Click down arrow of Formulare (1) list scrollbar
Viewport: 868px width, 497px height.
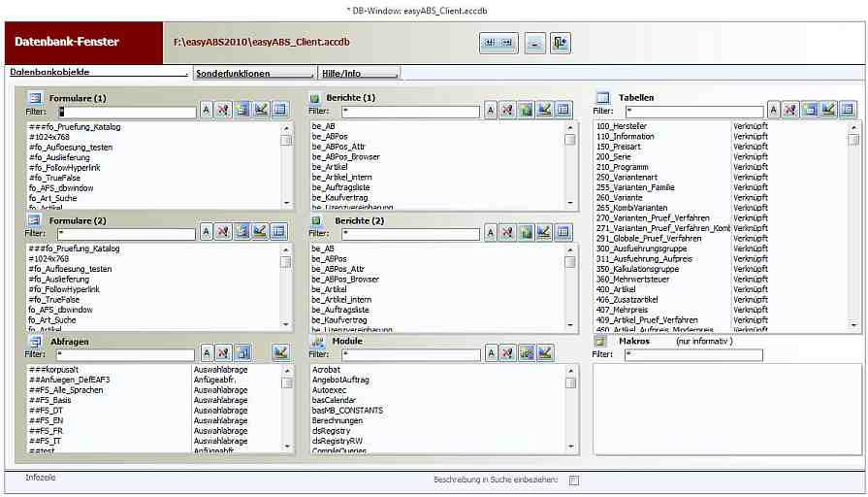(x=287, y=203)
